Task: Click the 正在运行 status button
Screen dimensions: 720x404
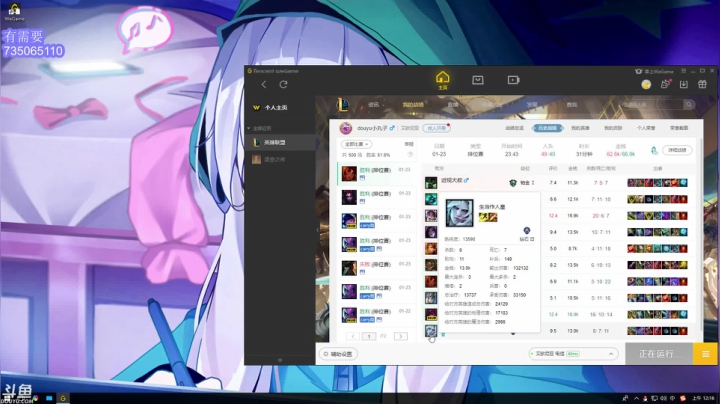Action: click(659, 354)
